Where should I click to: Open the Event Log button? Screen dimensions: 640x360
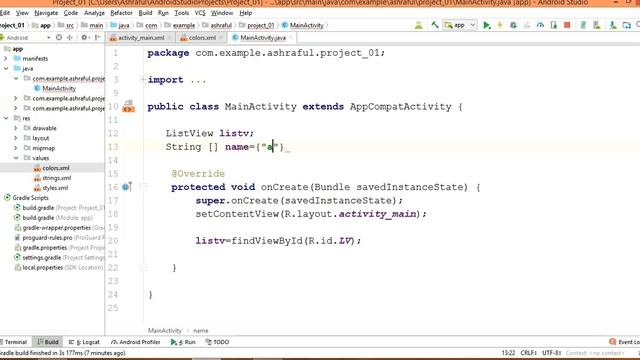624,342
